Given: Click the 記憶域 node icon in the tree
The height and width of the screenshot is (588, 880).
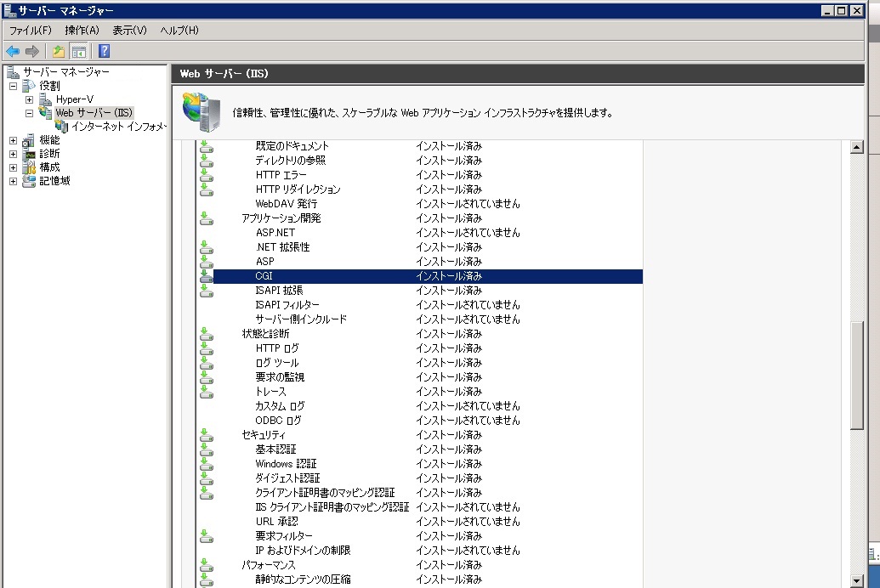Looking at the screenshot, I should (29, 181).
